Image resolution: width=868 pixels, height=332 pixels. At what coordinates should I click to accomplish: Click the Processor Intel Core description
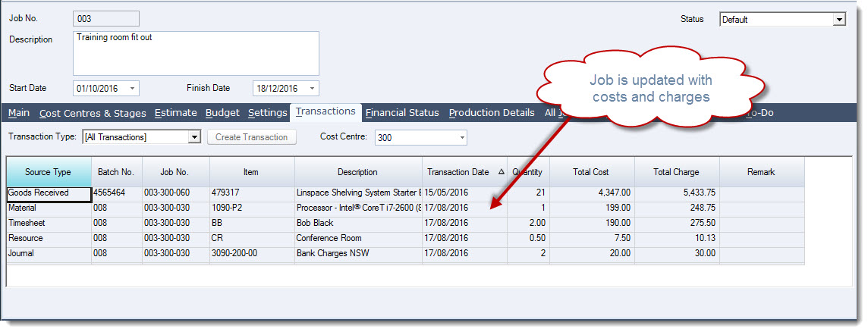click(x=359, y=208)
